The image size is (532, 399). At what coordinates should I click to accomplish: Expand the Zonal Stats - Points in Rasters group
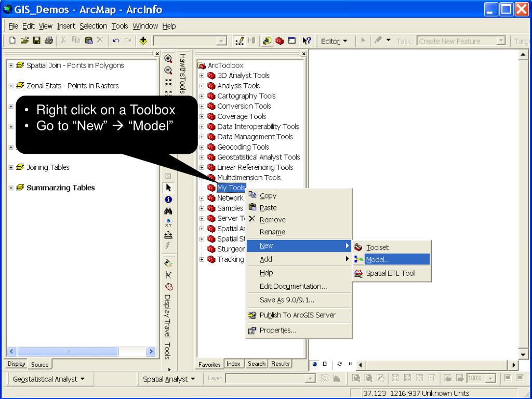coord(11,86)
